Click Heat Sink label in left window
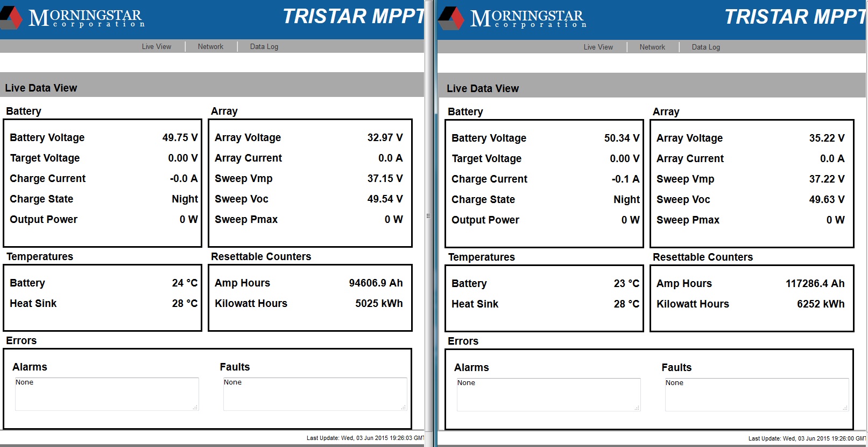Image resolution: width=868 pixels, height=447 pixels. point(33,303)
